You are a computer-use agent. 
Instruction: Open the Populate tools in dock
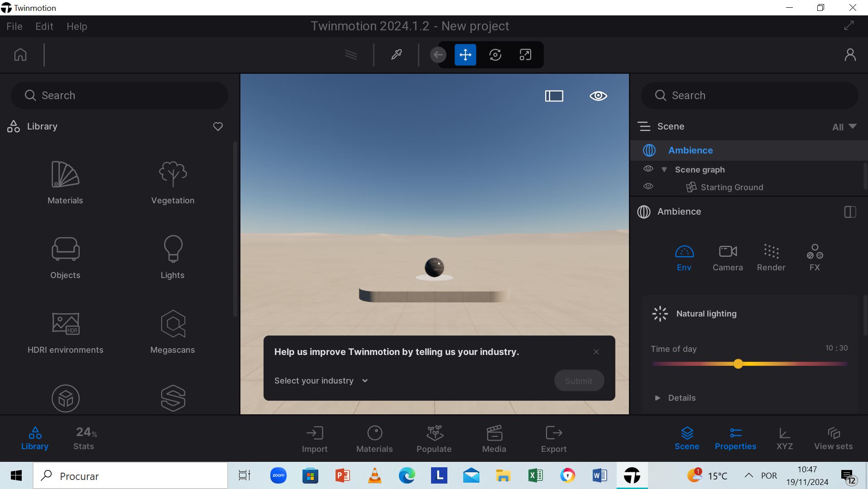pos(434,439)
